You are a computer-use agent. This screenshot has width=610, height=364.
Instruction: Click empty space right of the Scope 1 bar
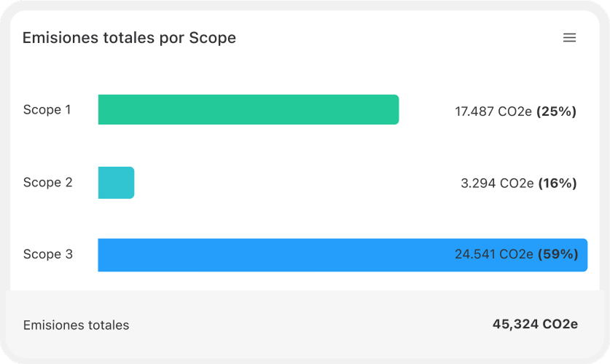click(x=426, y=110)
